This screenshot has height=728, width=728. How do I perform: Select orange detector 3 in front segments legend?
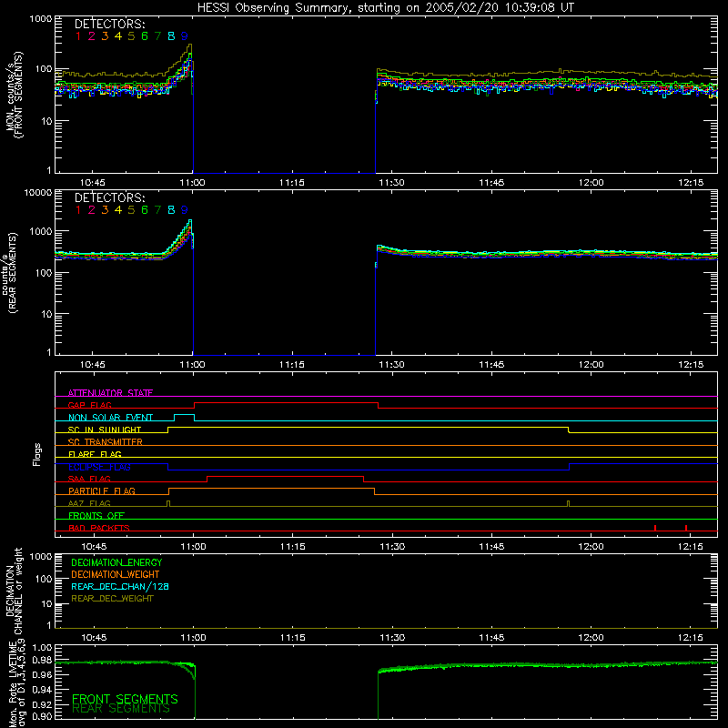coord(105,36)
